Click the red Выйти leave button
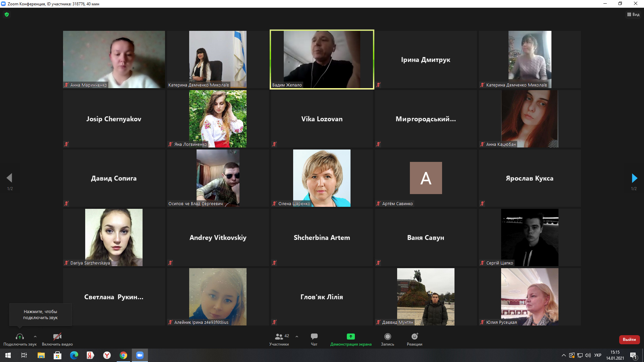This screenshot has width=644, height=362. 629,340
